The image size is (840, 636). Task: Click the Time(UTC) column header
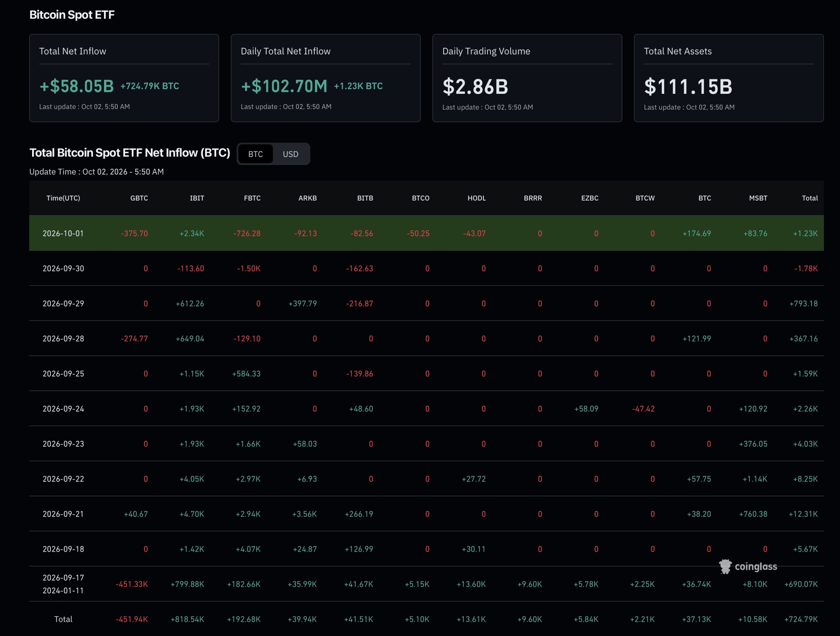pos(63,198)
